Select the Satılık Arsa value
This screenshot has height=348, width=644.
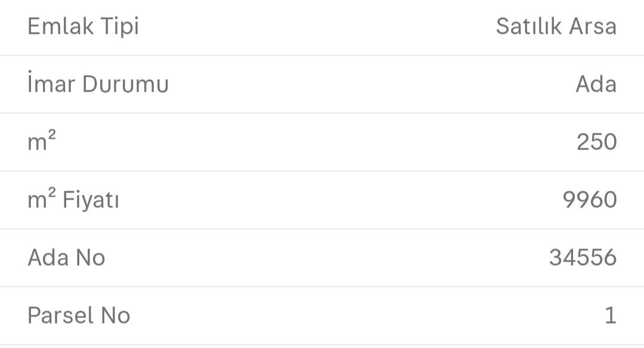pos(556,27)
